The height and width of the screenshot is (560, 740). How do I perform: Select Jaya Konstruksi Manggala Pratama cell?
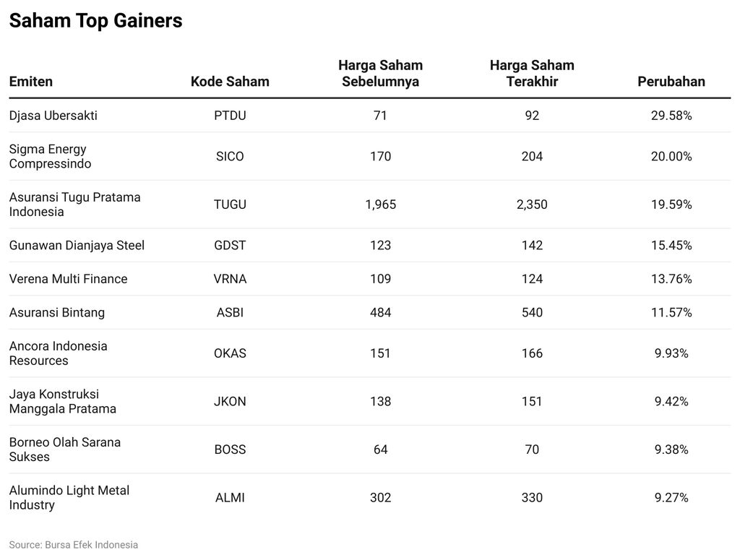tap(62, 402)
